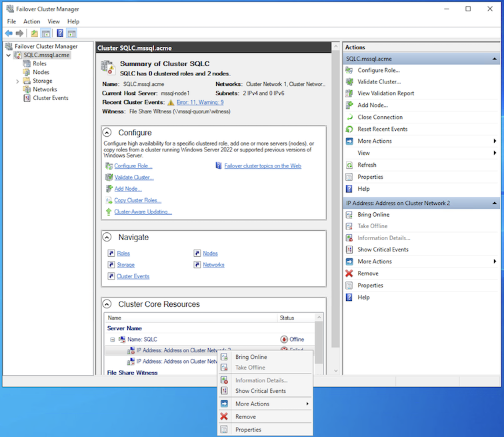Click Bring Online in Actions pane
This screenshot has height=437, width=504.
click(373, 215)
